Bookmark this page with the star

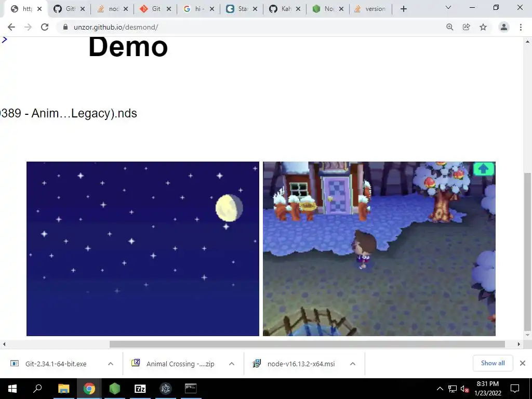(x=483, y=27)
